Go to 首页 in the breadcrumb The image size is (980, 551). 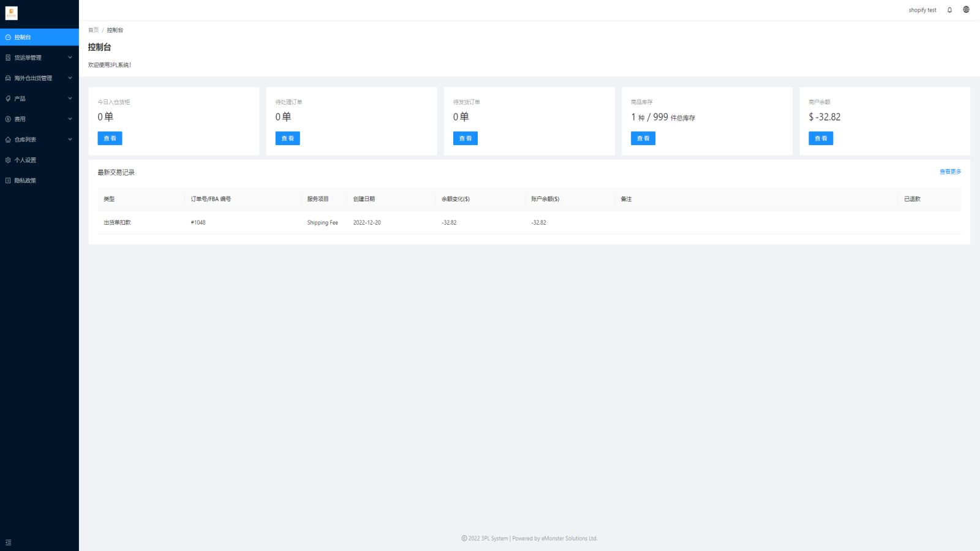coord(93,30)
